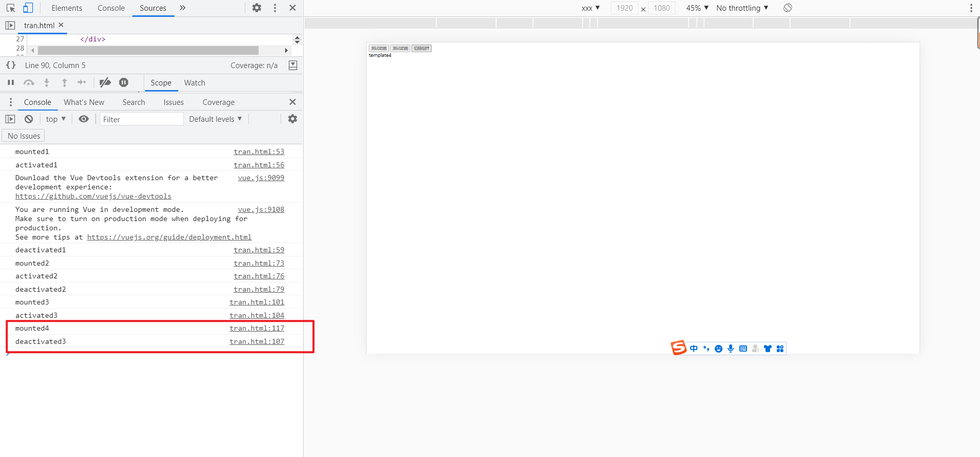The height and width of the screenshot is (457, 980).
Task: Open the top JavaScript context dropdown
Action: tap(56, 119)
